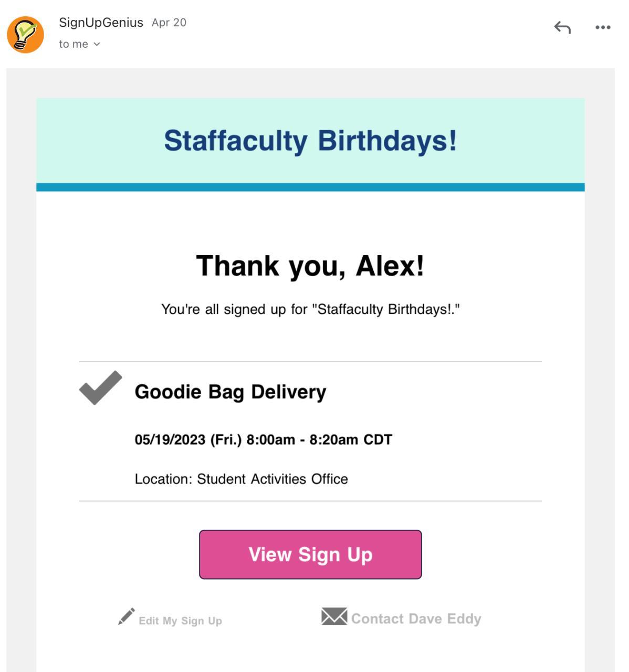Click the gray checkmark beside Goodie Bag Delivery

tap(100, 388)
